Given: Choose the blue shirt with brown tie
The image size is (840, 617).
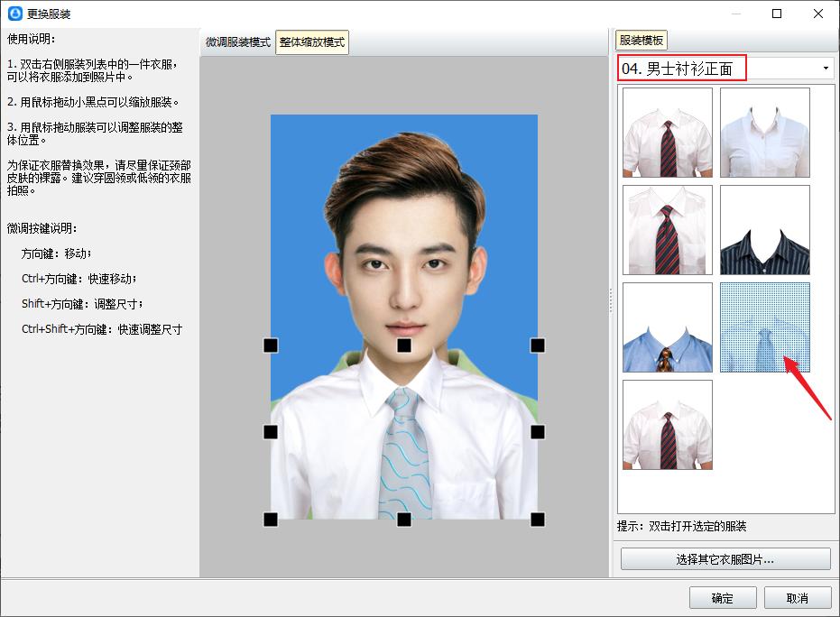Looking at the screenshot, I should [668, 327].
